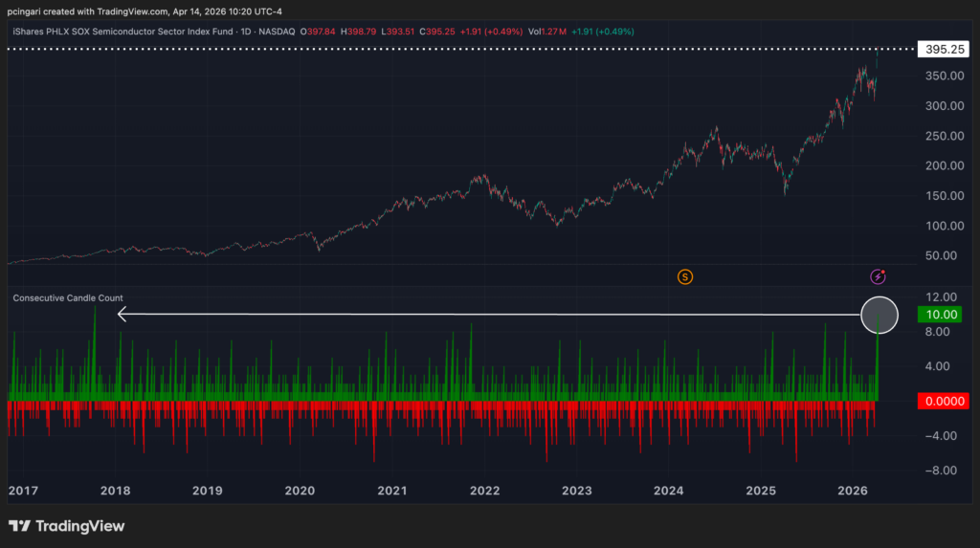Click the gray highlight circle on the indicator
This screenshot has height=548, width=980.
click(880, 315)
